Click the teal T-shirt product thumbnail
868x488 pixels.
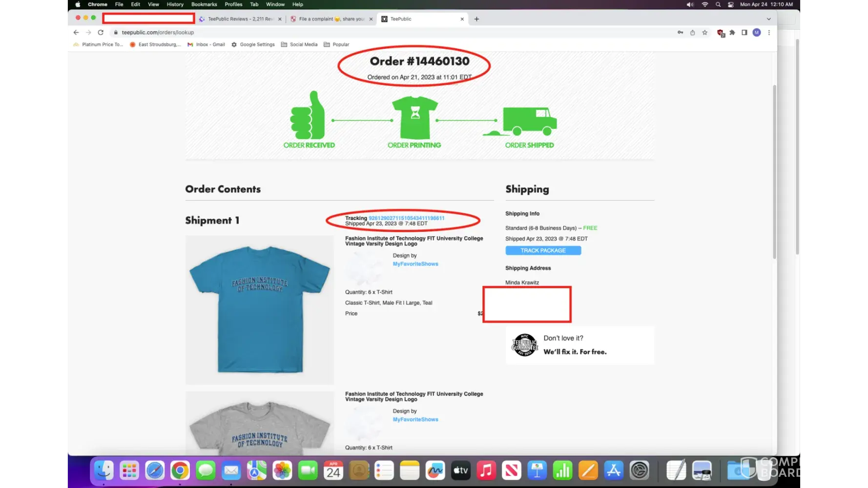(x=260, y=310)
